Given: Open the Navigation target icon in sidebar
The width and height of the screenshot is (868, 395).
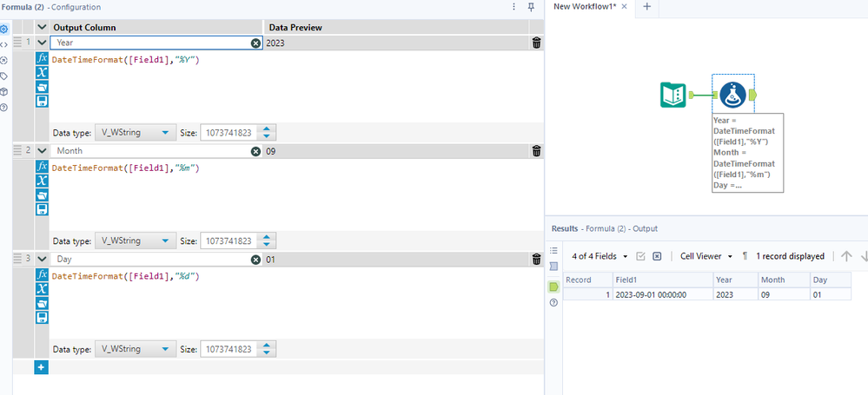Looking at the screenshot, I should [3, 60].
